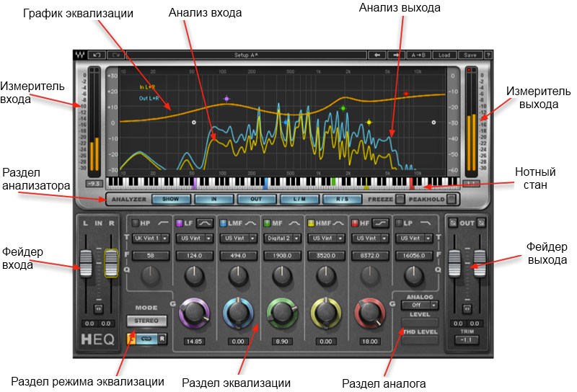577x392 pixels.
Task: Click the link icon in MODE section
Action: 146,337
